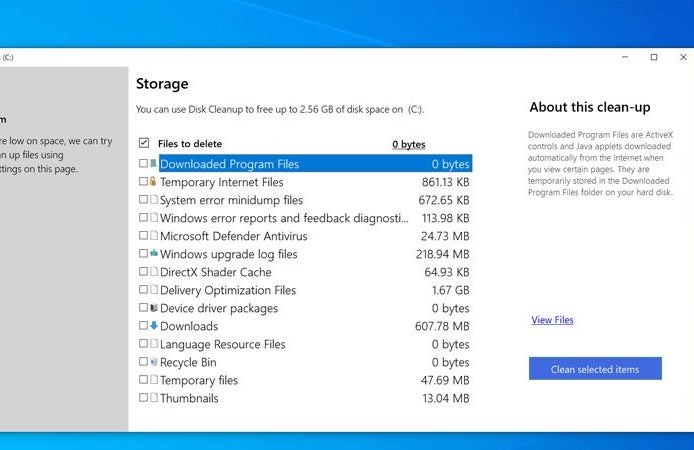Screen dimensions: 694x450
Task: Select the Downloads label
Action: (x=189, y=326)
